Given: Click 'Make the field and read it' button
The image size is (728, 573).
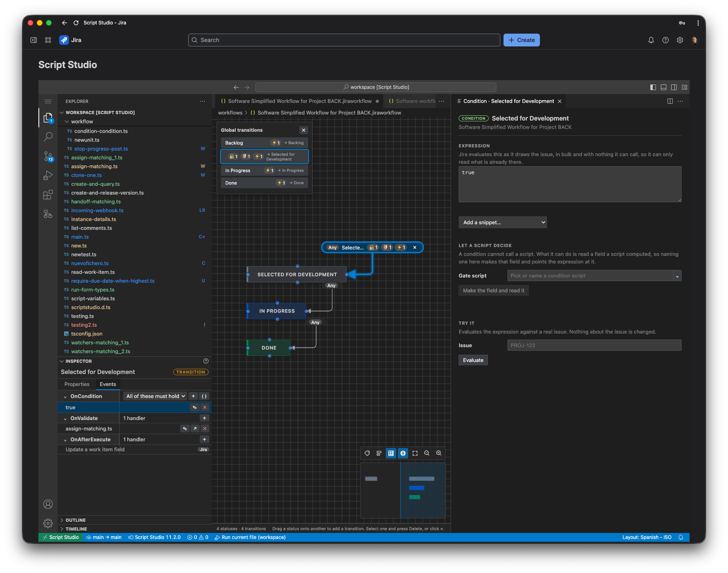Looking at the screenshot, I should (493, 291).
